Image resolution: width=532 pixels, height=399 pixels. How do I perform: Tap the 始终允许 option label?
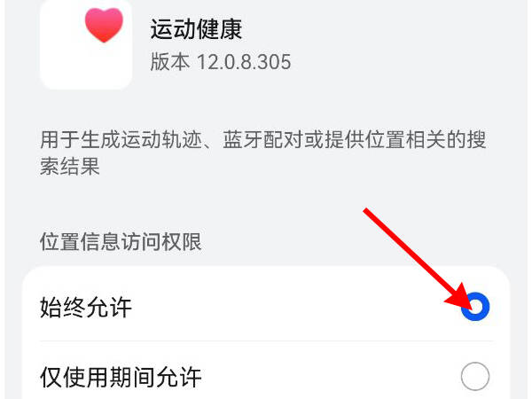[86, 308]
